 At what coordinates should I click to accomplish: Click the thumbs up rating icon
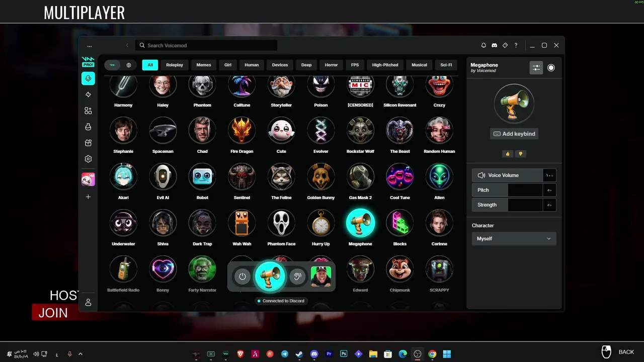click(508, 154)
